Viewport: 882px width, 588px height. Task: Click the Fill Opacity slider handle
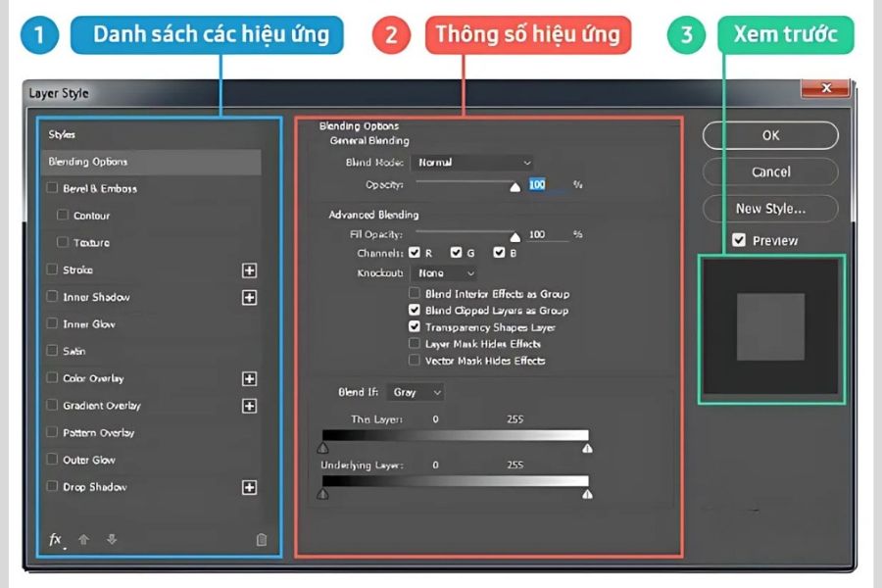click(515, 236)
